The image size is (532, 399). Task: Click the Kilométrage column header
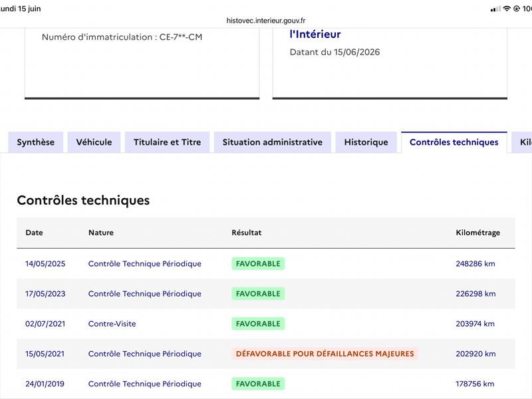(x=477, y=233)
